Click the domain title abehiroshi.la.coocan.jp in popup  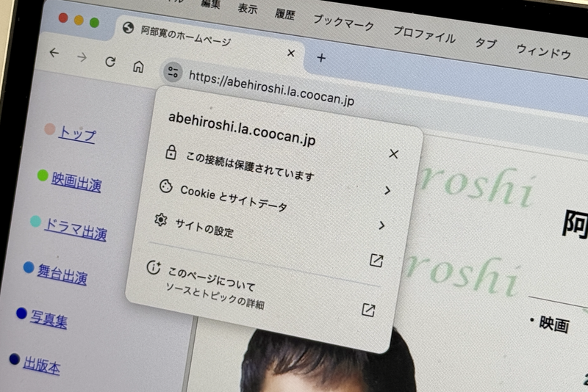click(x=242, y=129)
